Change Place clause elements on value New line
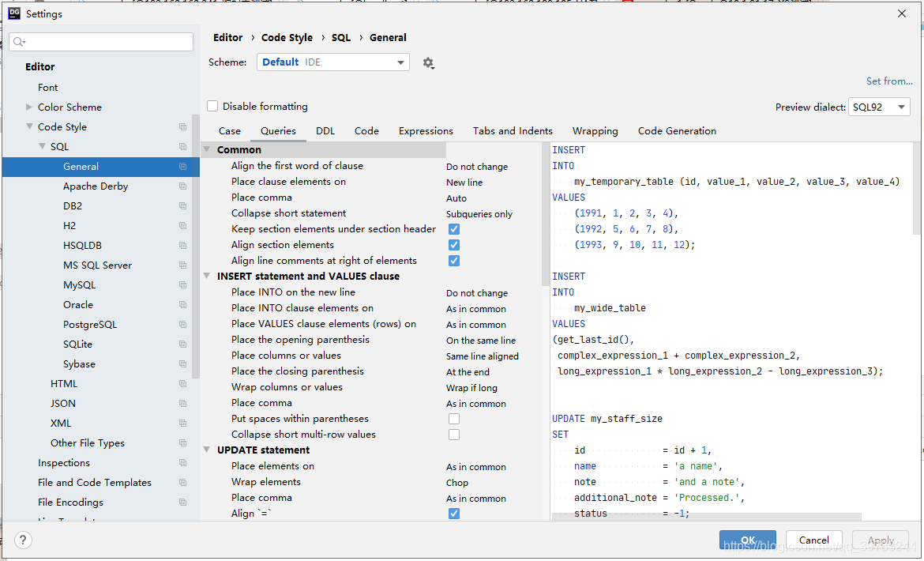The width and height of the screenshot is (924, 561). click(464, 182)
